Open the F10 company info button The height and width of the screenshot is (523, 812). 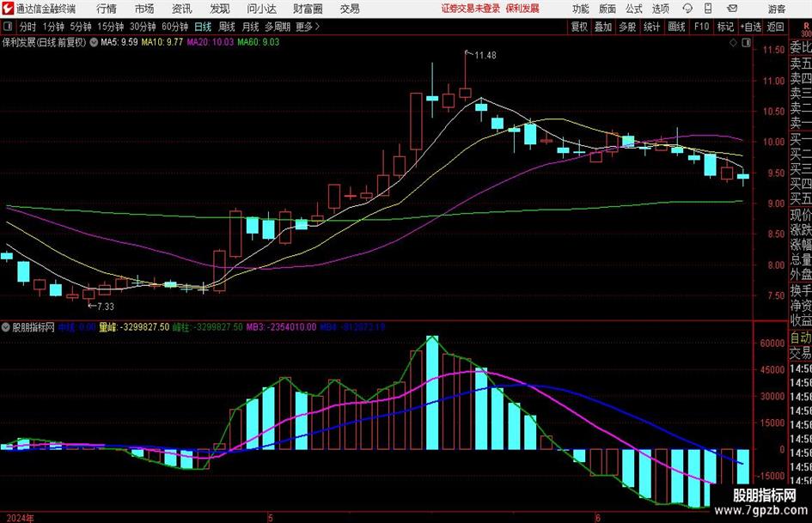click(x=701, y=27)
